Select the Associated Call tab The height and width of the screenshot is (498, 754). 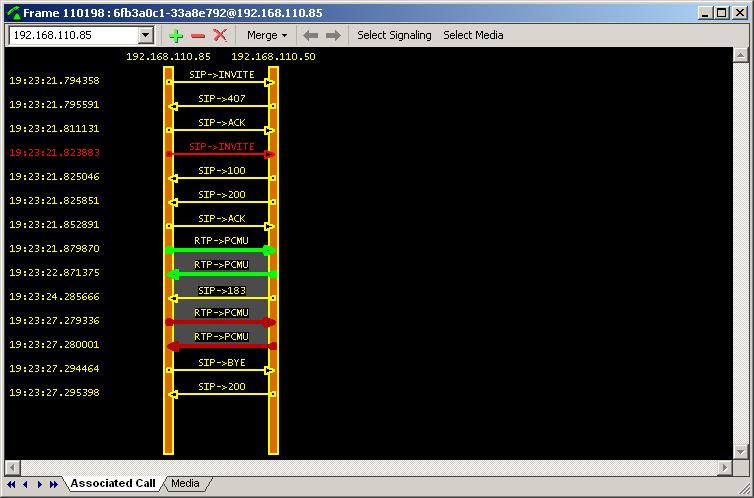[x=113, y=484]
